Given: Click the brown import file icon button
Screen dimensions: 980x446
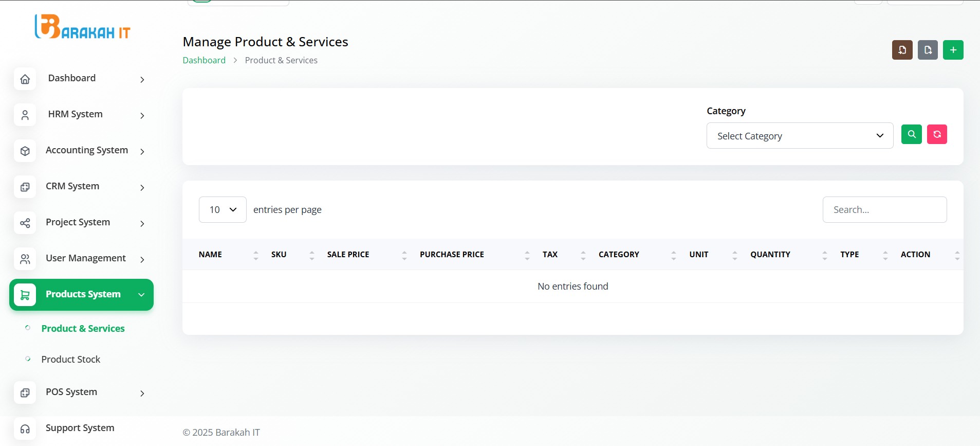Looking at the screenshot, I should pos(902,50).
